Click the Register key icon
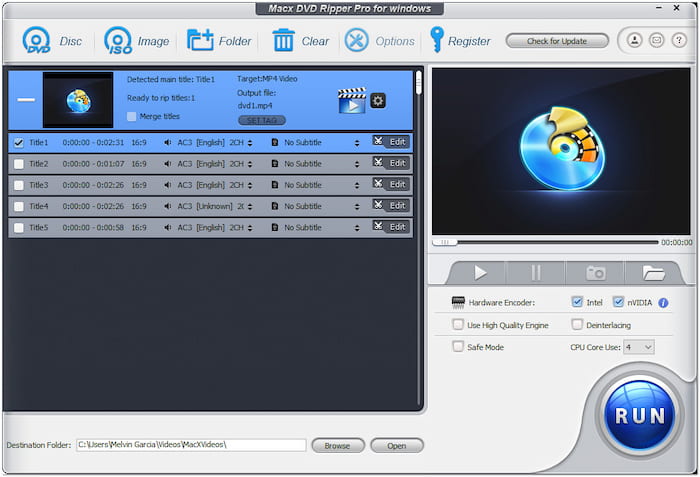This screenshot has width=700, height=477. pos(436,40)
